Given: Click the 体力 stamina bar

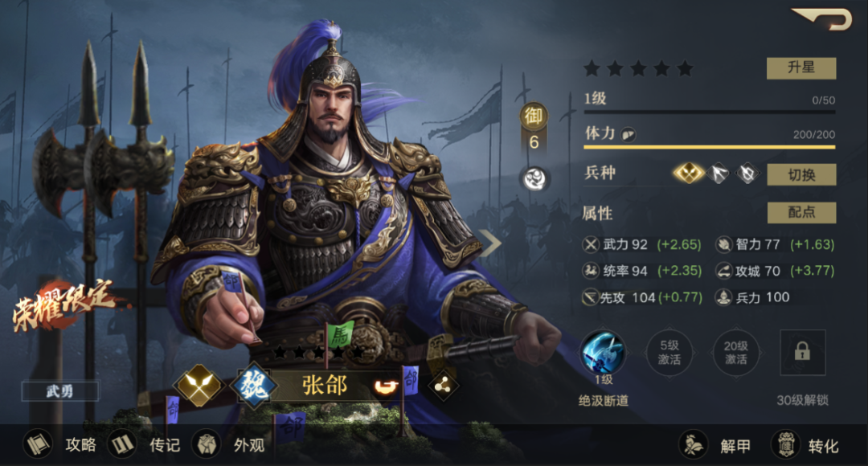Looking at the screenshot, I should pyautogui.click(x=709, y=147).
